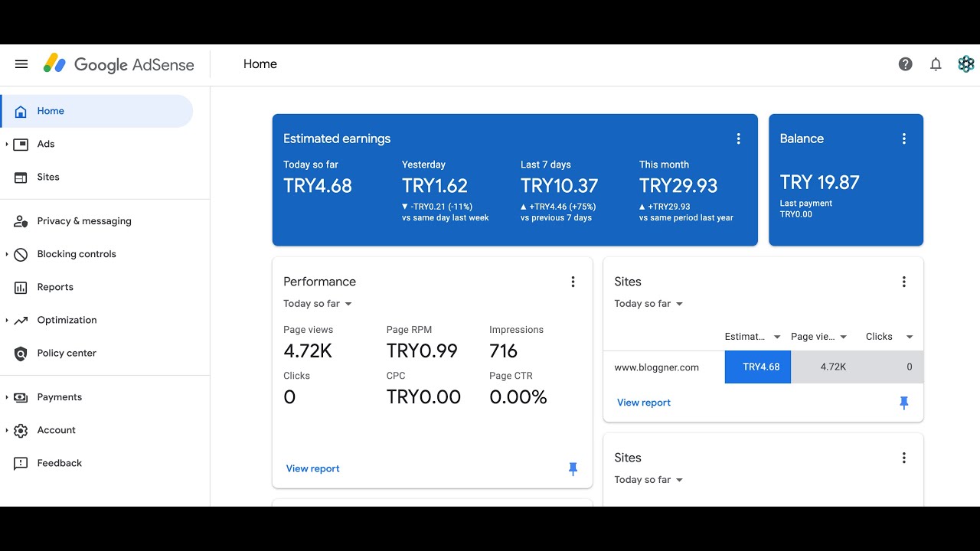Image resolution: width=980 pixels, height=551 pixels.
Task: Open second Sites card 'Today so far' dropdown
Action: click(x=648, y=480)
